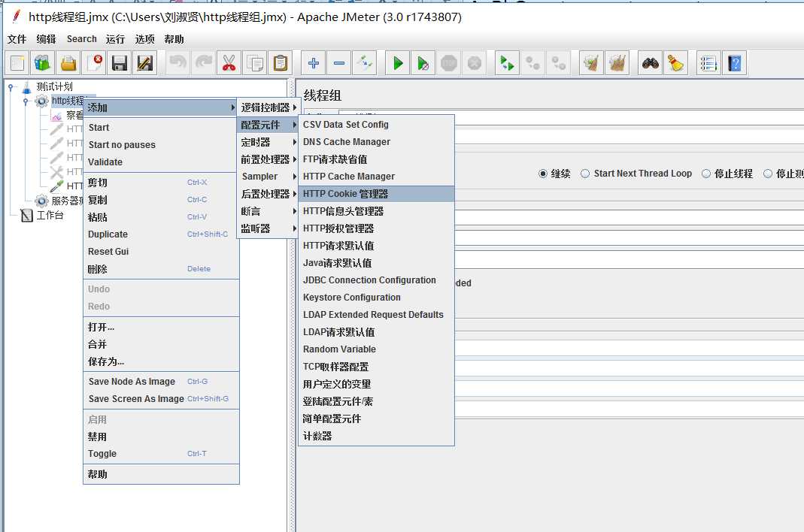Open the 文件 menu
This screenshot has width=804, height=532.
click(x=17, y=40)
